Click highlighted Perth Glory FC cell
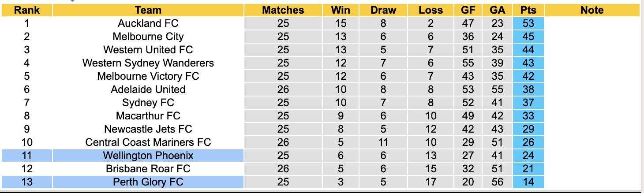 pyautogui.click(x=148, y=182)
